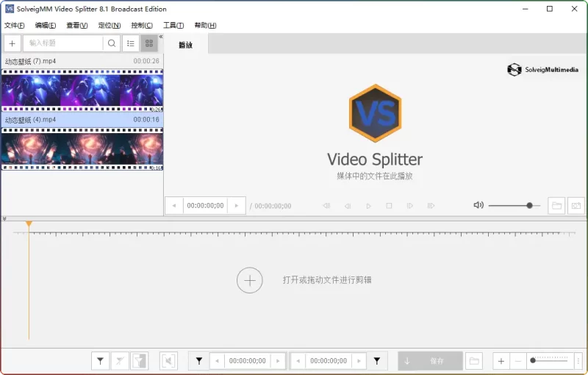Switch media library to thumbnail grid view

[149, 43]
